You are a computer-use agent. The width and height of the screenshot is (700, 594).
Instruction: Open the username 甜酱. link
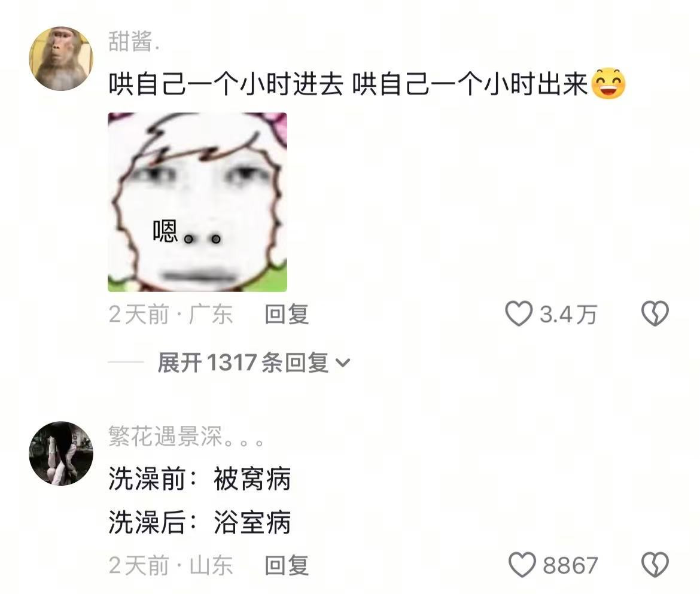(133, 41)
